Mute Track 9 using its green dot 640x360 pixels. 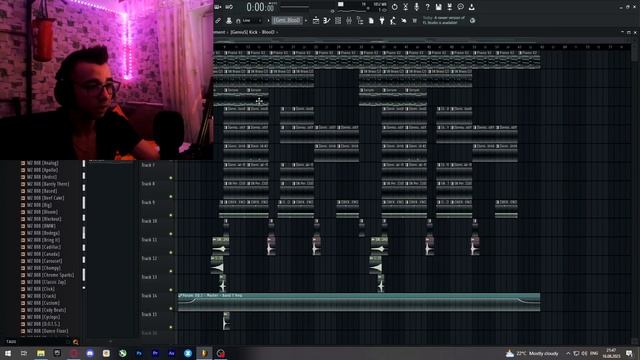click(171, 215)
